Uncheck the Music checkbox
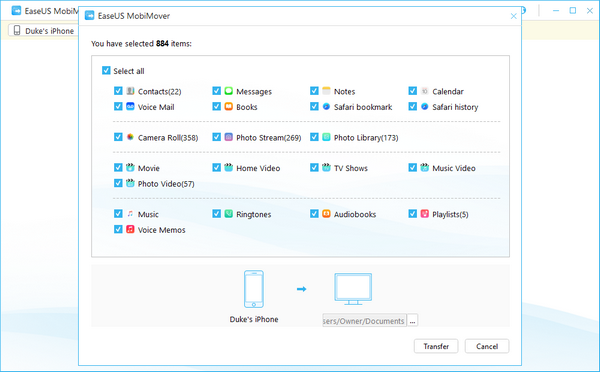Screen dimensions: 600x372 point(118,214)
